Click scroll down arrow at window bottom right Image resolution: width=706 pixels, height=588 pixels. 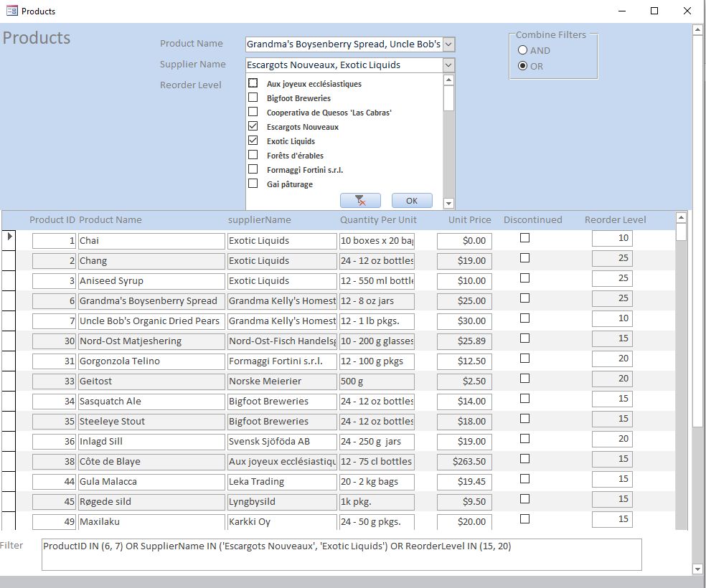697,569
